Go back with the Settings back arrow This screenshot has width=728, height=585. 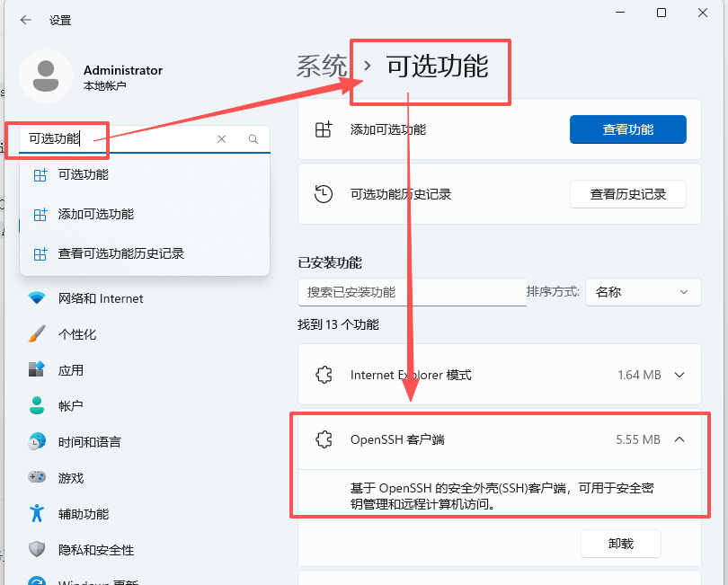pos(26,20)
